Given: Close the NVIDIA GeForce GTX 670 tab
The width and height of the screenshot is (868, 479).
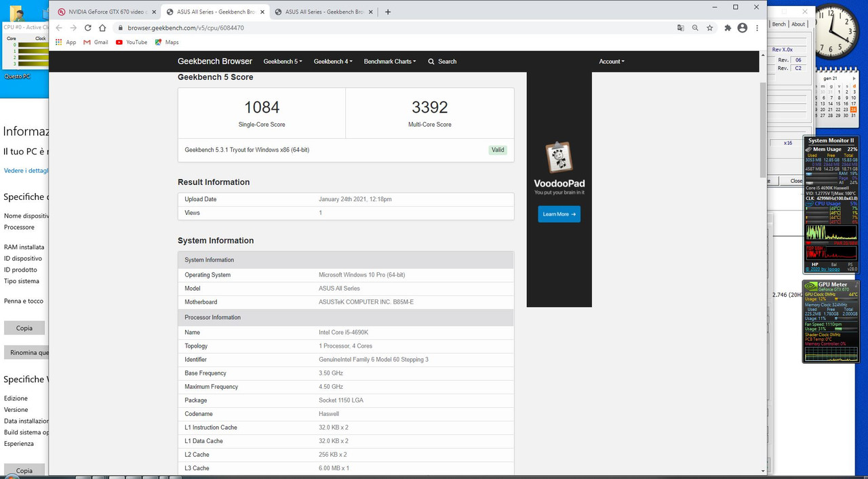Looking at the screenshot, I should tap(153, 12).
